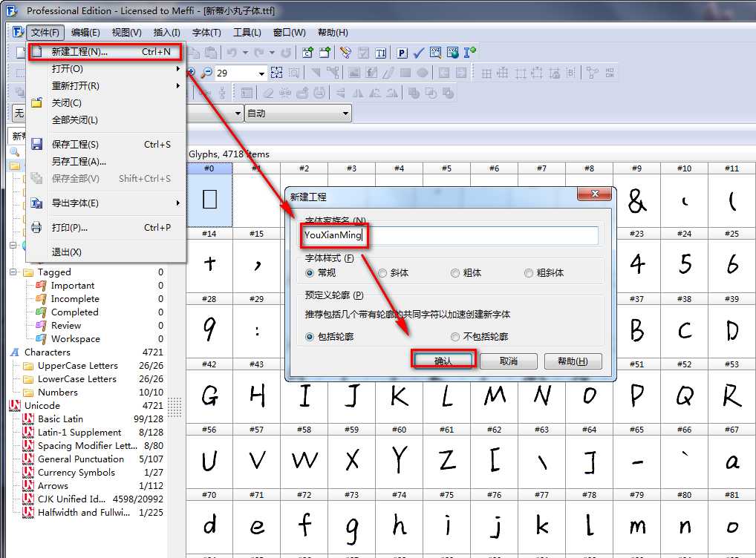Viewport: 756px width, 558px height.
Task: Open the dropdown left of 自动
Action: click(x=238, y=114)
